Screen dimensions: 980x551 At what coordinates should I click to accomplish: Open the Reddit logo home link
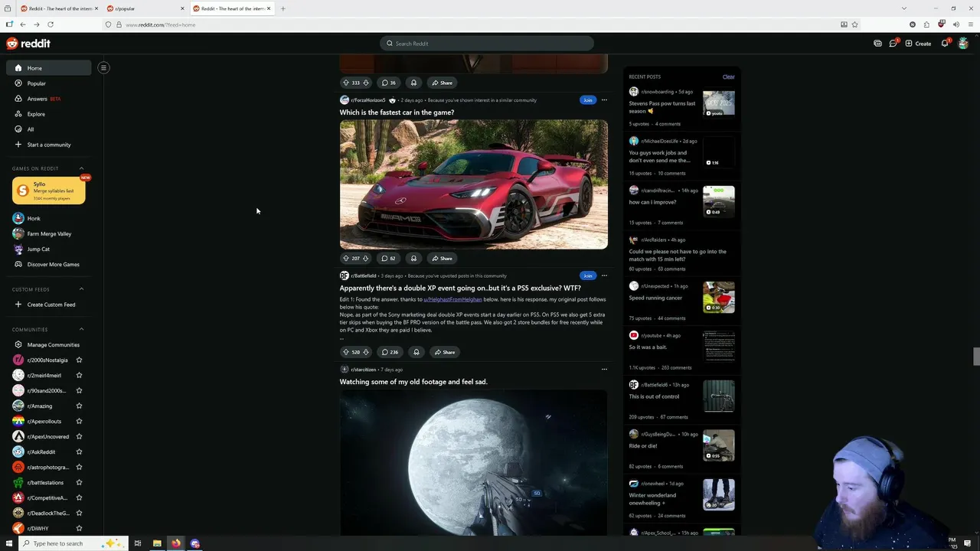28,44
